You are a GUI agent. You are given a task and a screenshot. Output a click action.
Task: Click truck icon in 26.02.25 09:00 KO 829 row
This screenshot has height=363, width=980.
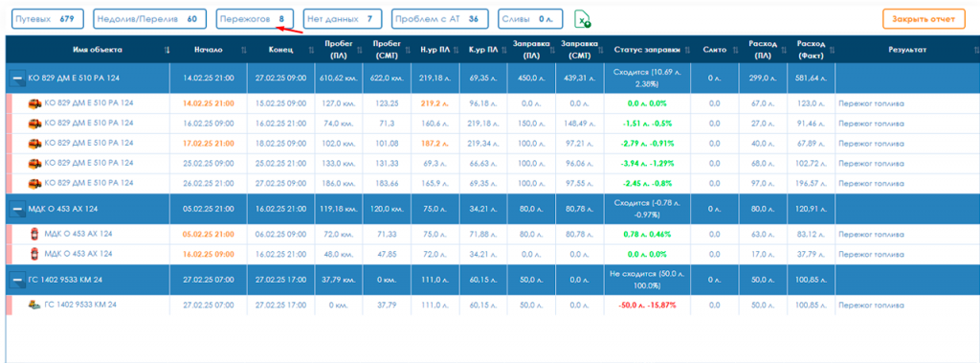pos(34,184)
